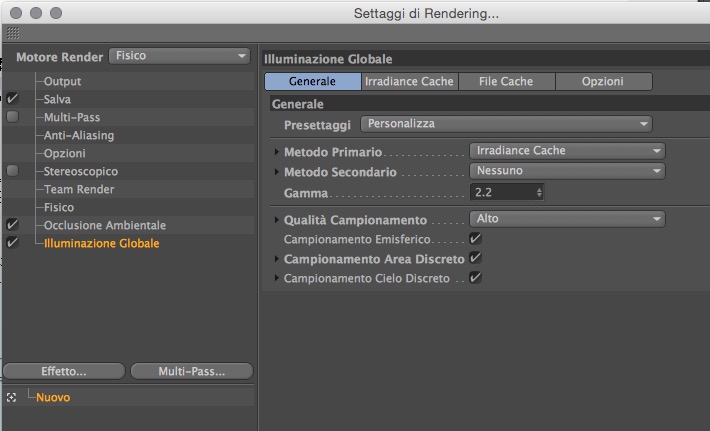The height and width of the screenshot is (431, 710).
Task: Expand Metodo Secondario disclosure triangle
Action: click(x=277, y=172)
